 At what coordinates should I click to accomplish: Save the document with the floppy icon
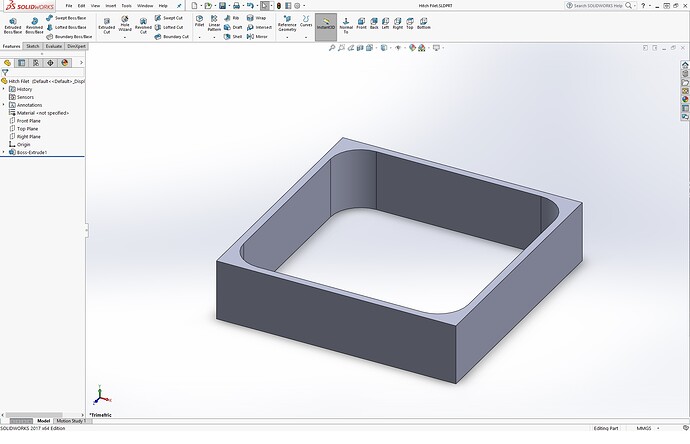(x=223, y=6)
